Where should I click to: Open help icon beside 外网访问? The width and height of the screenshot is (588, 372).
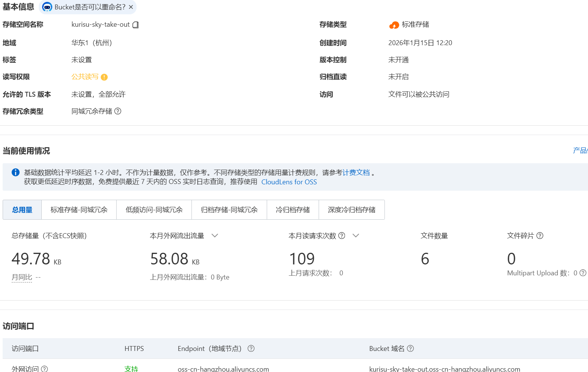44,369
